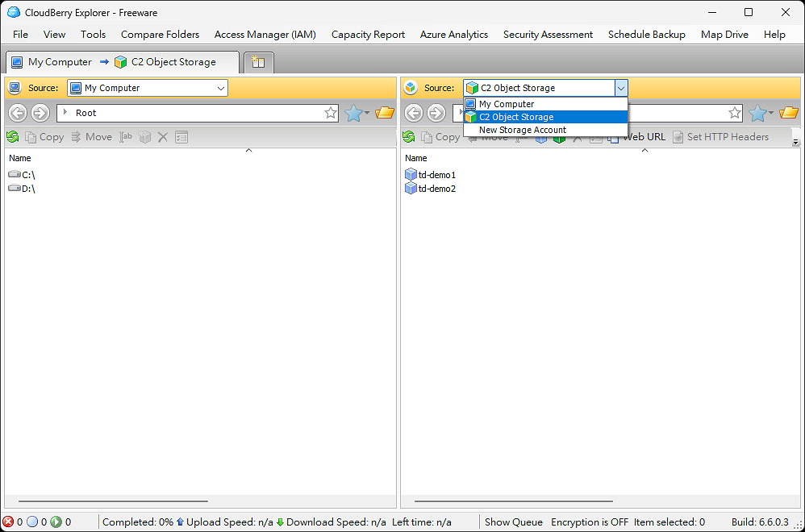Image resolution: width=805 pixels, height=532 pixels.
Task: Bookmark right pane path with star outline
Action: tap(735, 113)
